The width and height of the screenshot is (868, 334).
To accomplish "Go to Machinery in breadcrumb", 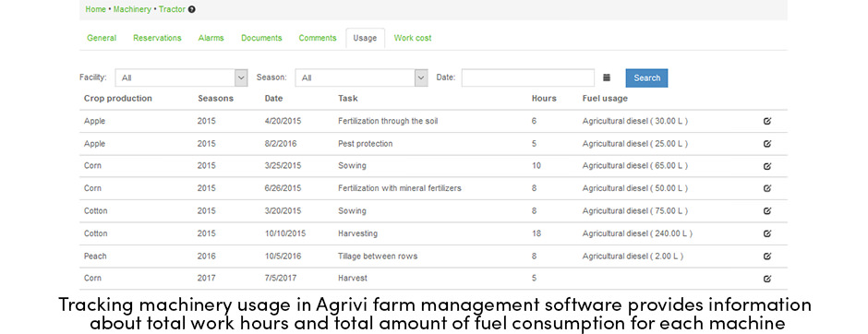I will [132, 9].
